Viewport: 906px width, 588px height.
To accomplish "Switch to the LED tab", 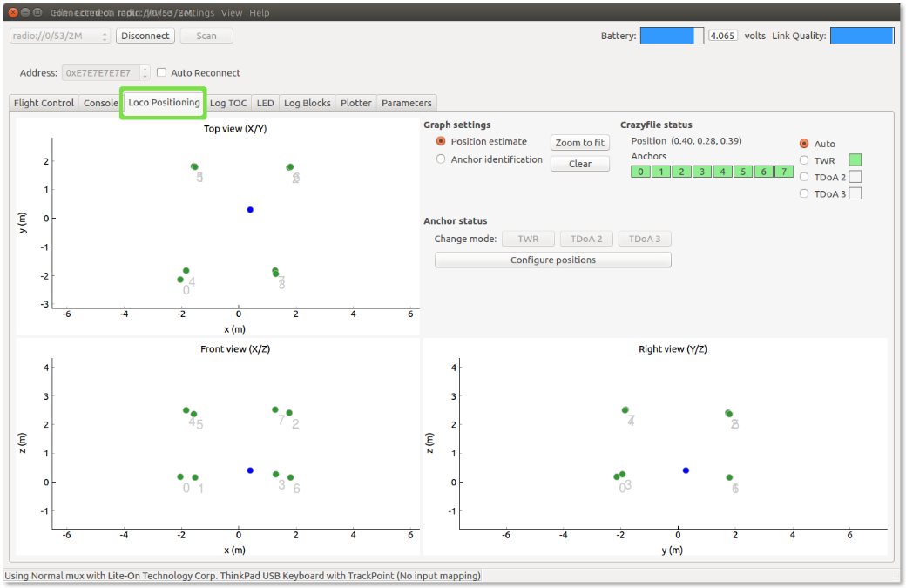I will (265, 103).
